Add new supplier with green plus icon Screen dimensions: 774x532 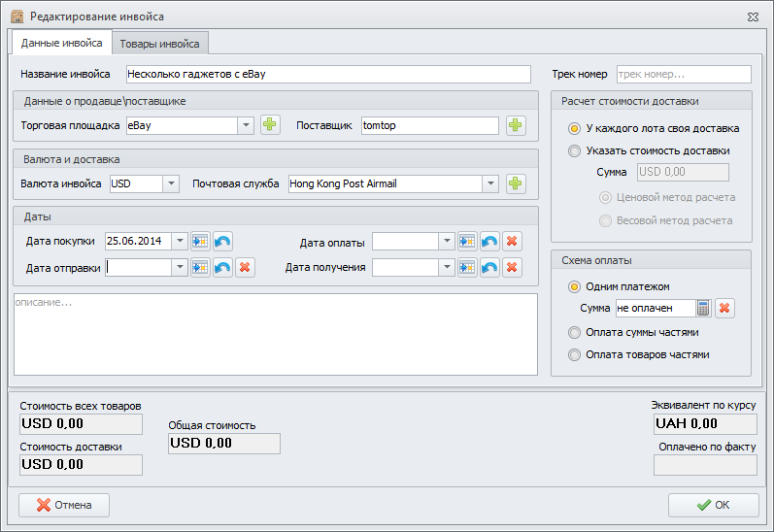pyautogui.click(x=516, y=125)
